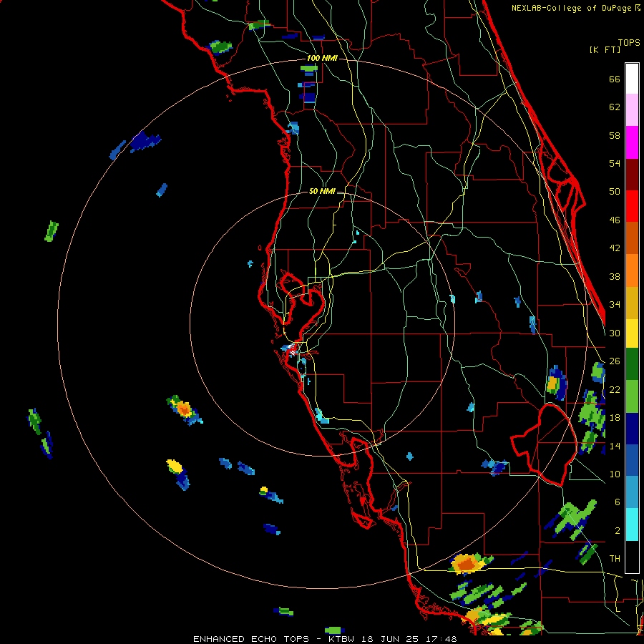Select the 34 value on the legend
Image resolution: width=644 pixels, height=644 pixels.
tap(615, 305)
